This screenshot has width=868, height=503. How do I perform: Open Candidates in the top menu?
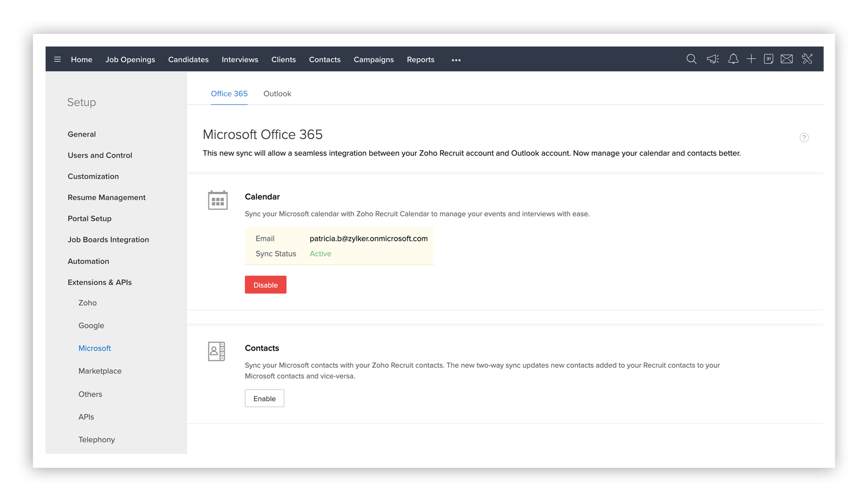188,60
